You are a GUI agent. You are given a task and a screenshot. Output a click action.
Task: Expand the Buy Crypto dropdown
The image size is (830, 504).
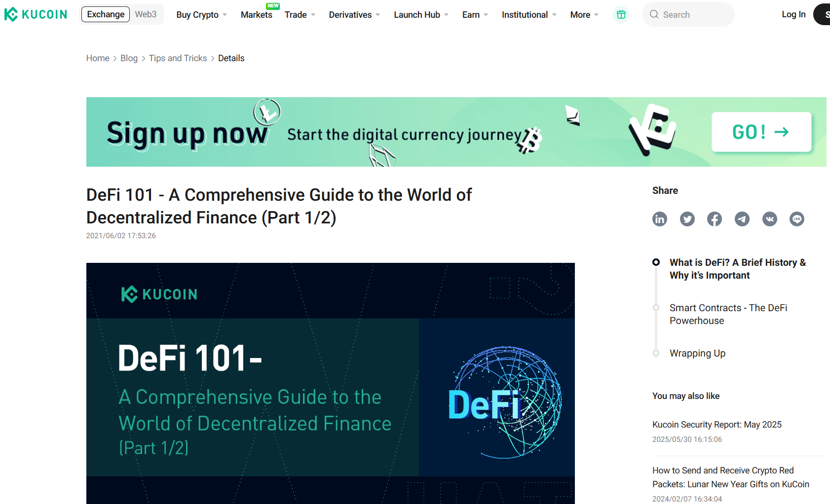201,15
